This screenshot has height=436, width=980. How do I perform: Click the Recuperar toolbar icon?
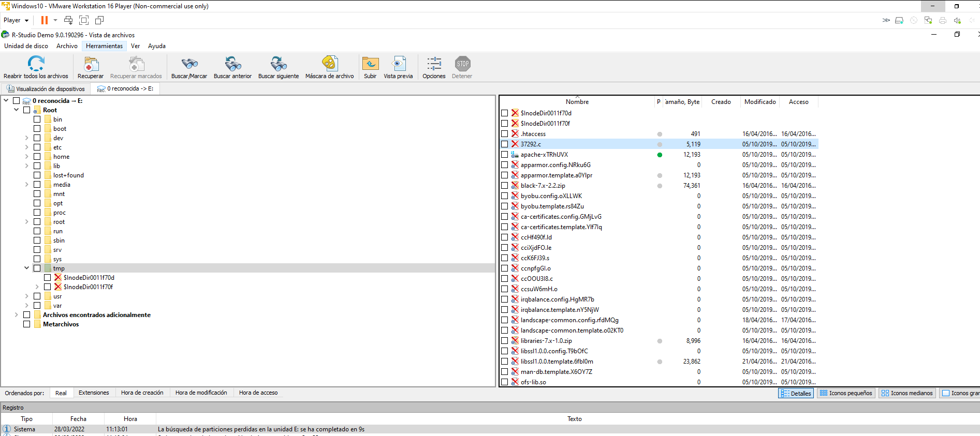tap(91, 64)
